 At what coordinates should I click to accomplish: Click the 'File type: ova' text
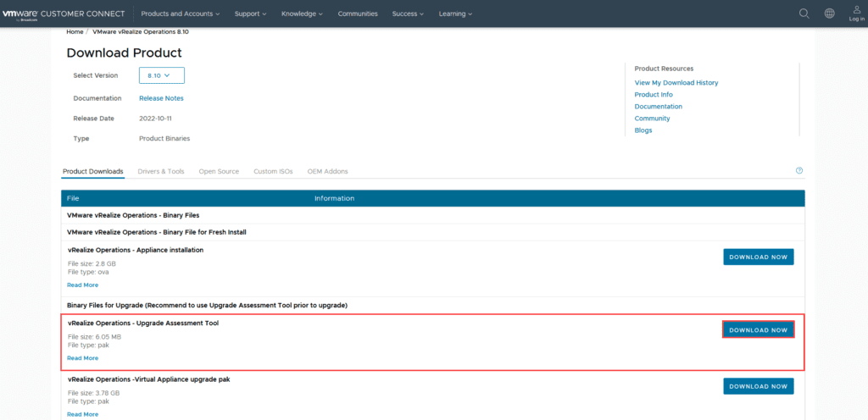pos(88,272)
